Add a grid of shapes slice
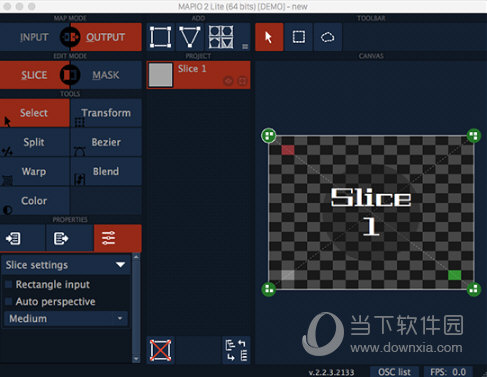Viewport: 487px width, 377px height. [x=221, y=37]
